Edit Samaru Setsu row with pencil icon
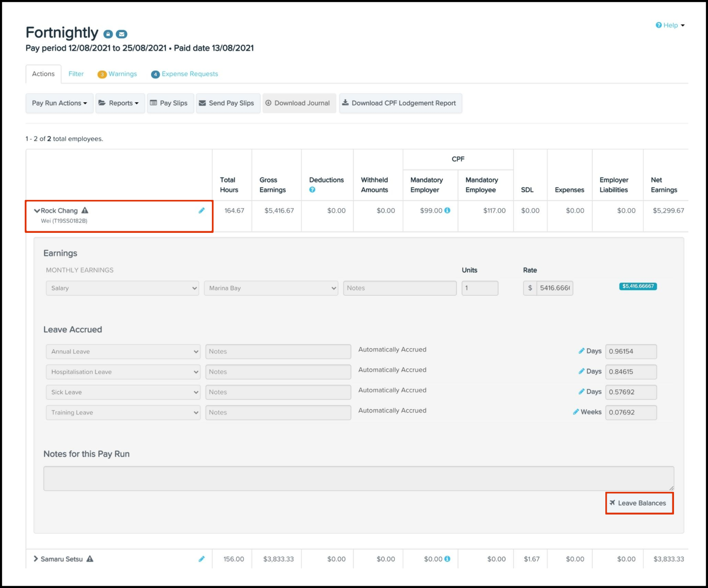Screen dimensions: 708x588 pyautogui.click(x=202, y=559)
